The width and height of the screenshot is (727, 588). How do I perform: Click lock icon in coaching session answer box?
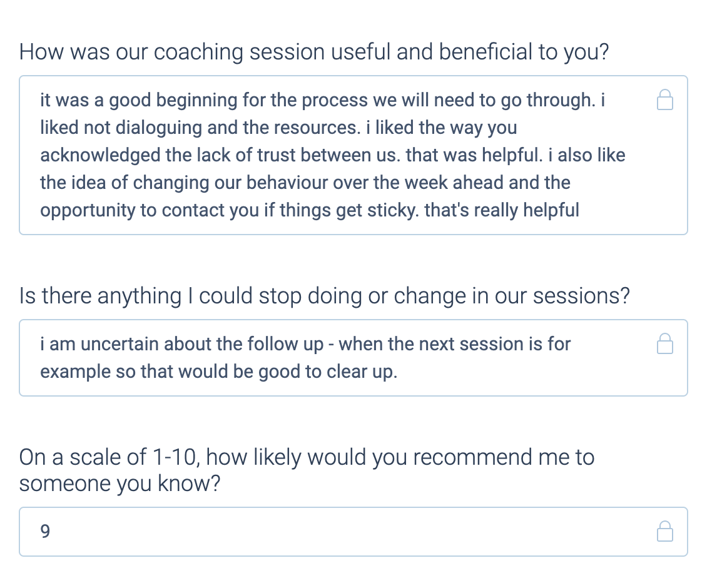click(x=664, y=99)
